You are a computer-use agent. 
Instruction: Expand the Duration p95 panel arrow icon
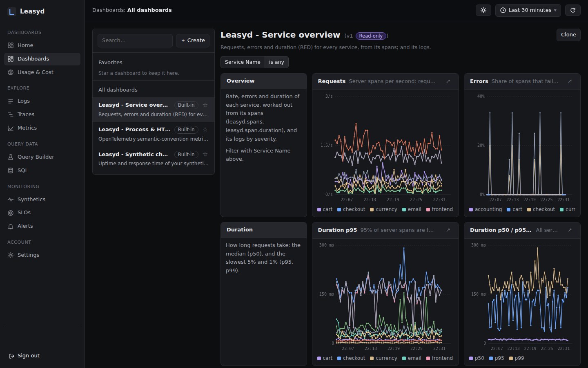tap(448, 230)
